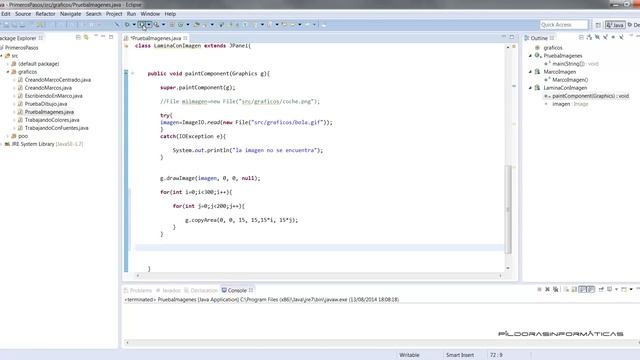Open the external tools dropdown arrow
640x360 pixels.
164,24
